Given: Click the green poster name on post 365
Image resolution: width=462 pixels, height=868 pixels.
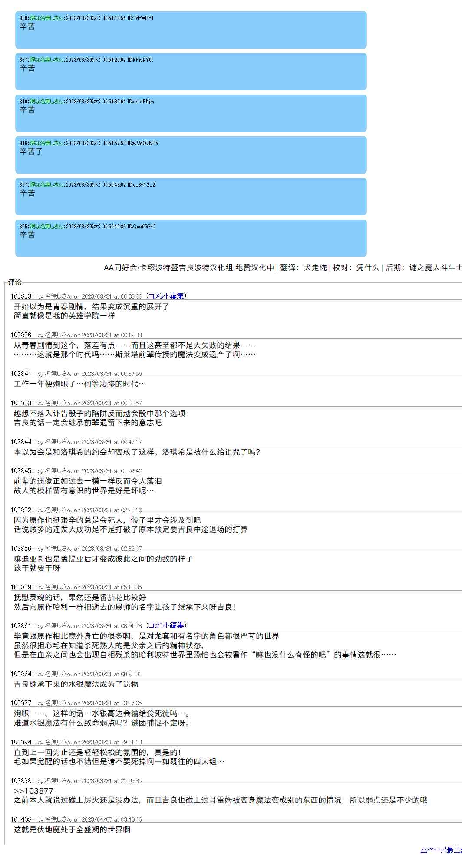Looking at the screenshot, I should point(46,227).
